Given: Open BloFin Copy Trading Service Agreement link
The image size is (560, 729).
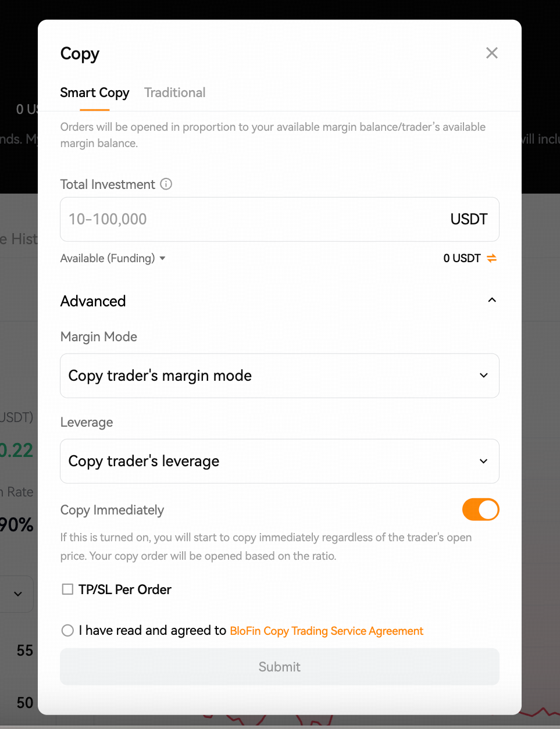Looking at the screenshot, I should click(x=327, y=631).
